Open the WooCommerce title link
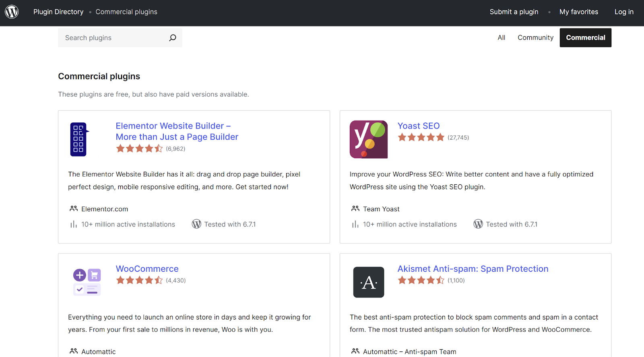The height and width of the screenshot is (357, 644). [x=147, y=269]
